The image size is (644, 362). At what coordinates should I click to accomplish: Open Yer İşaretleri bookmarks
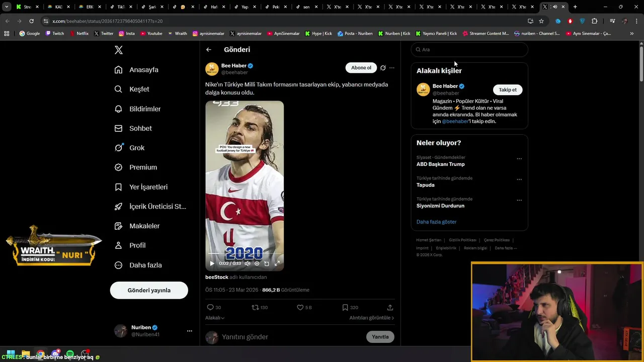141,187
